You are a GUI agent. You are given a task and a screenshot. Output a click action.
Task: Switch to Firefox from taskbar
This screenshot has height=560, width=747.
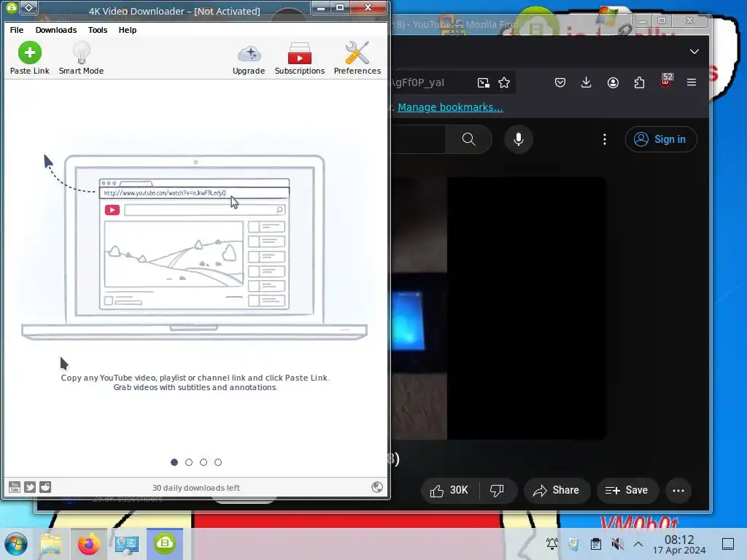[88, 543]
